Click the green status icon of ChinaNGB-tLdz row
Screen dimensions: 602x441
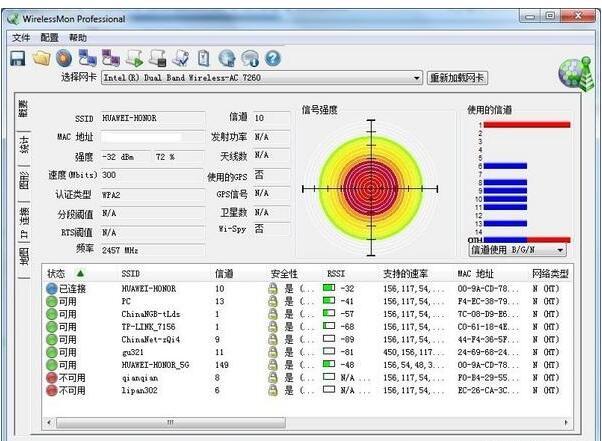pyautogui.click(x=51, y=314)
